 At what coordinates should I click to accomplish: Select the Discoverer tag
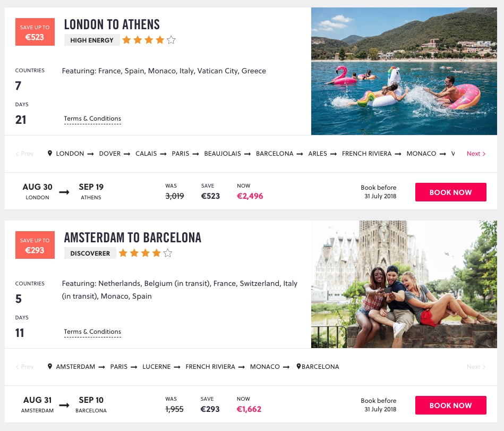click(90, 253)
